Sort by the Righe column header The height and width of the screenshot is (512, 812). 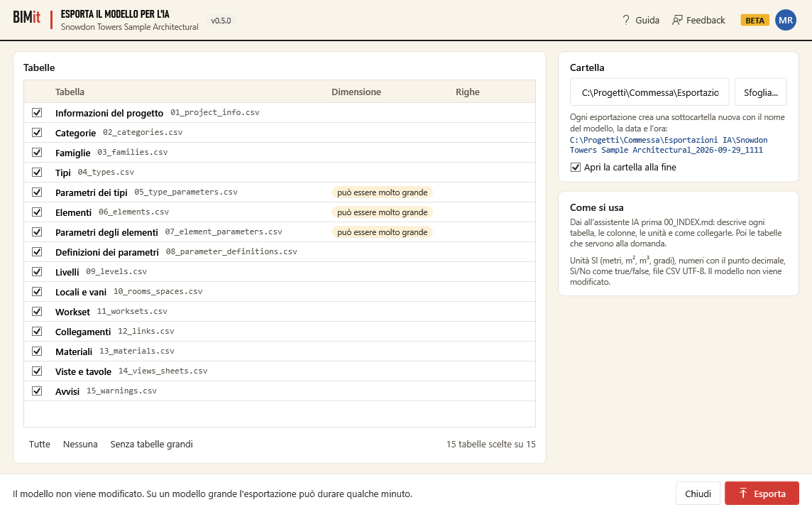(x=468, y=92)
